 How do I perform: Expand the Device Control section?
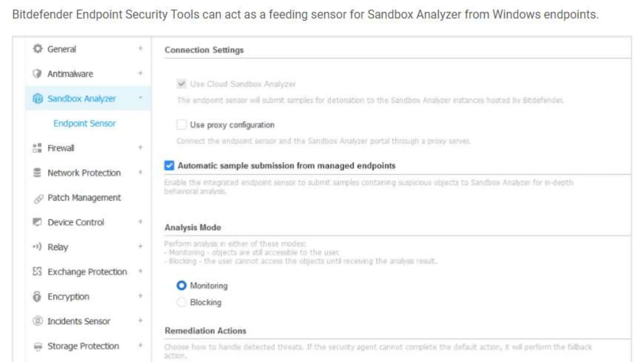pos(140,222)
